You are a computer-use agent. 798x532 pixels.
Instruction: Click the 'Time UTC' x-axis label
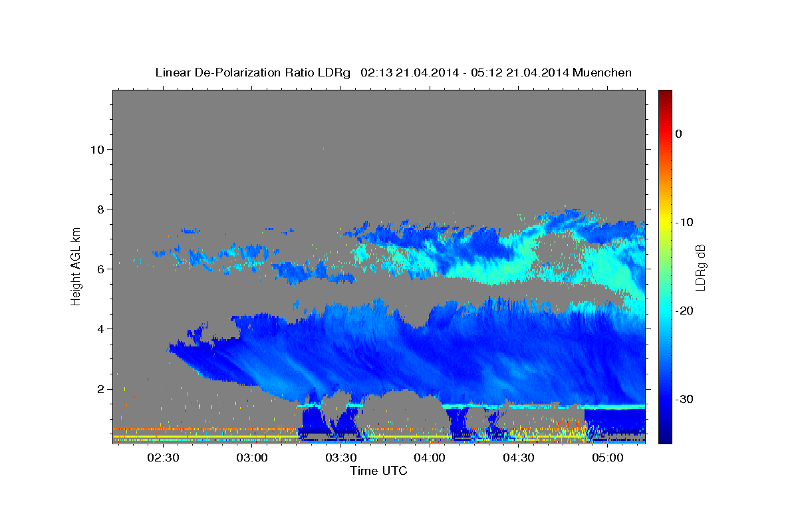click(378, 471)
